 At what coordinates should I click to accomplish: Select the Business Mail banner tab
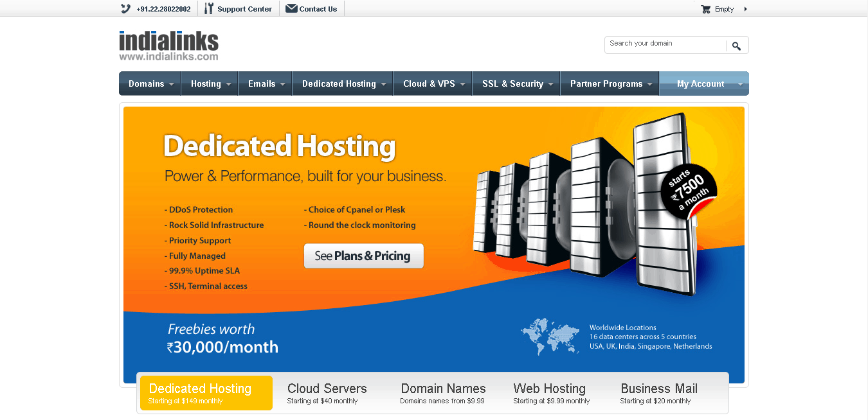point(658,393)
